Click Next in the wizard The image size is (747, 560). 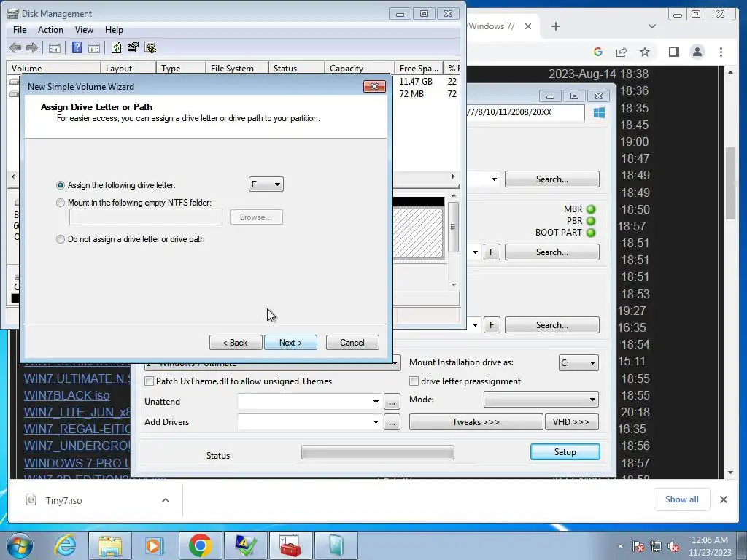[290, 343]
